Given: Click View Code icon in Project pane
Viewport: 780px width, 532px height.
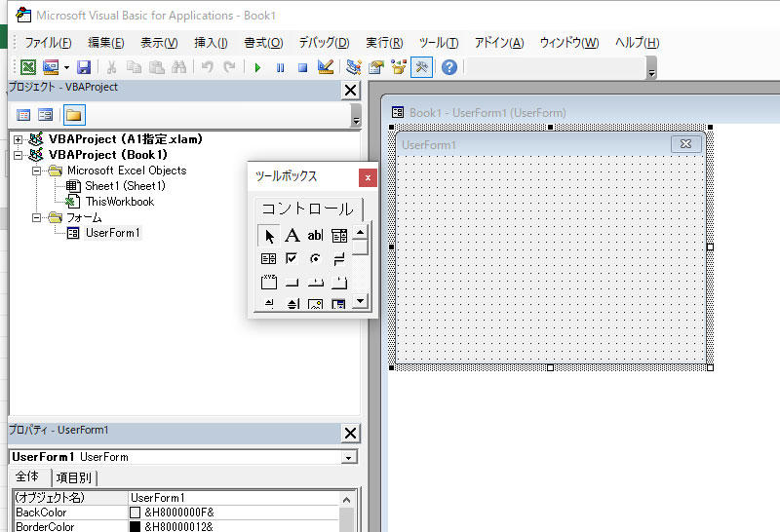Looking at the screenshot, I should 23,115.
